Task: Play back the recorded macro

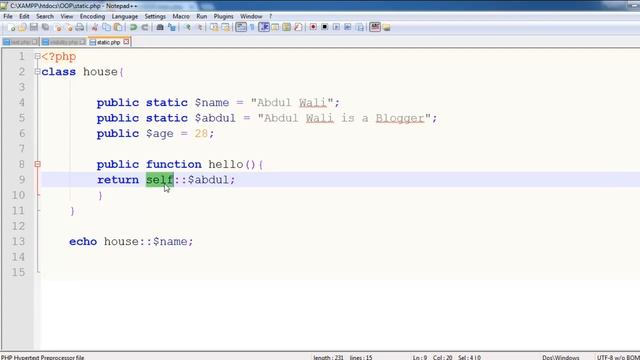Action: (336, 27)
